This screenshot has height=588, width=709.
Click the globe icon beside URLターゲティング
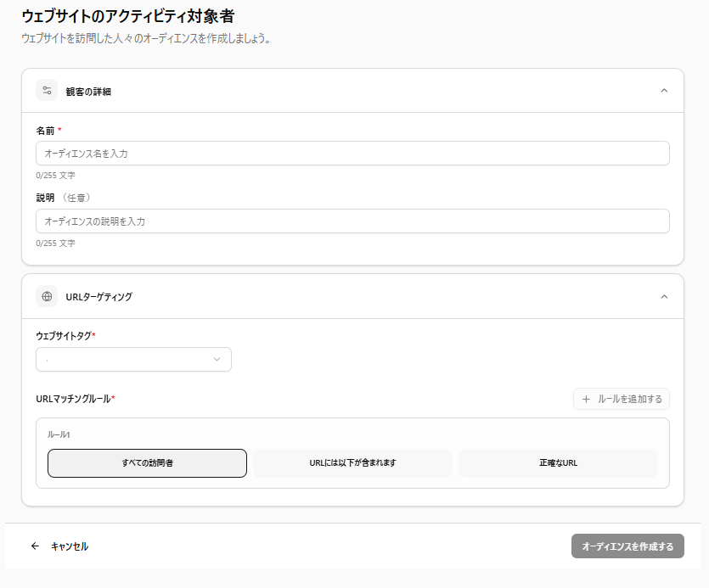pyautogui.click(x=47, y=297)
